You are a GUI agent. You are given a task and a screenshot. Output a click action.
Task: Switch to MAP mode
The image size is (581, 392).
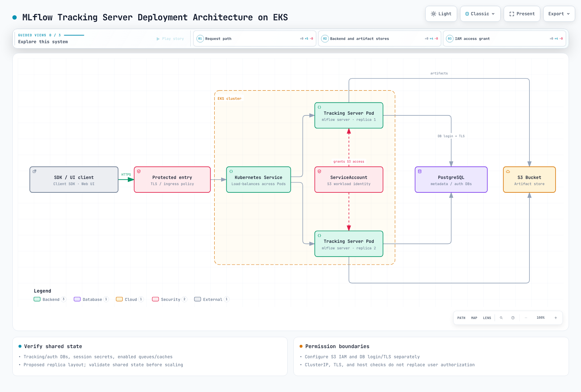pyautogui.click(x=474, y=318)
